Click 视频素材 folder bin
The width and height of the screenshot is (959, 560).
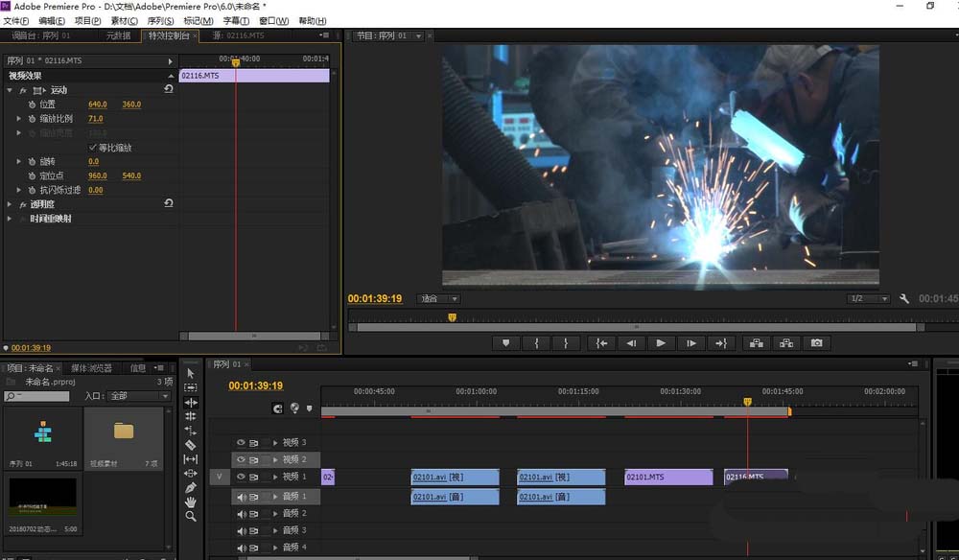pyautogui.click(x=124, y=439)
